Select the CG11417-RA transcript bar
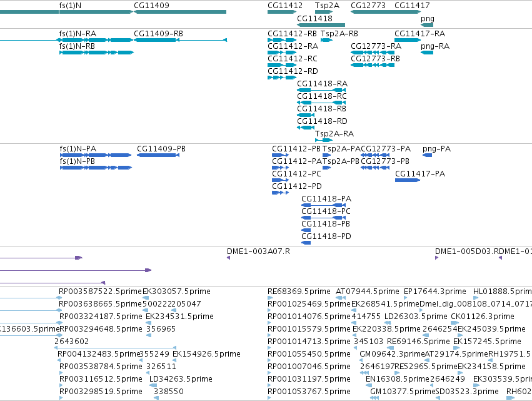This screenshot has height=401, width=532. tap(408, 40)
